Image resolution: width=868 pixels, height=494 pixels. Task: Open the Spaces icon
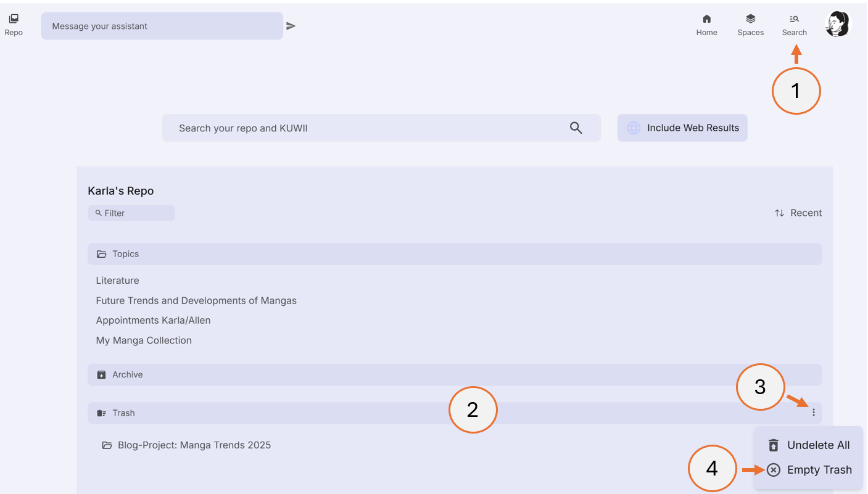coord(750,23)
